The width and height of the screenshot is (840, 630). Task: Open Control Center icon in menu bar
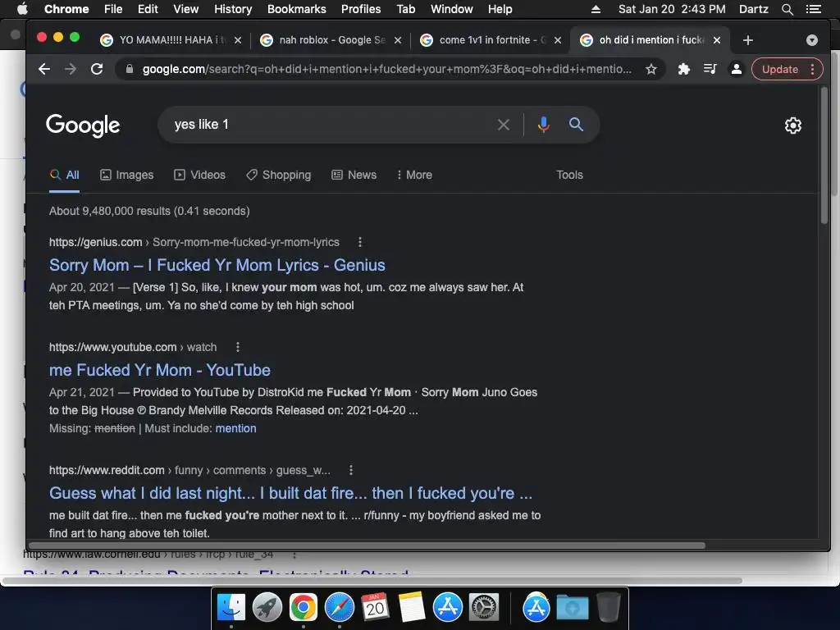click(x=813, y=9)
